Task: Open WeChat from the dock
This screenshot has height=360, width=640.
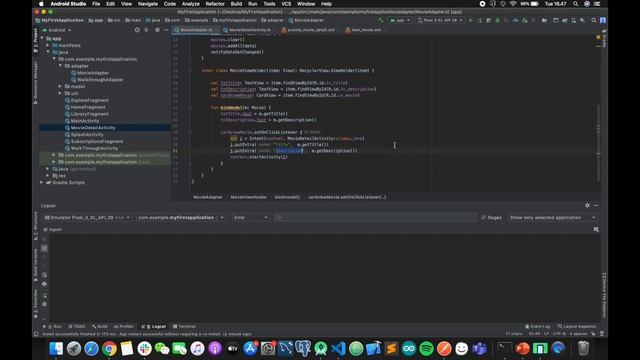Action: pyautogui.click(x=162, y=349)
